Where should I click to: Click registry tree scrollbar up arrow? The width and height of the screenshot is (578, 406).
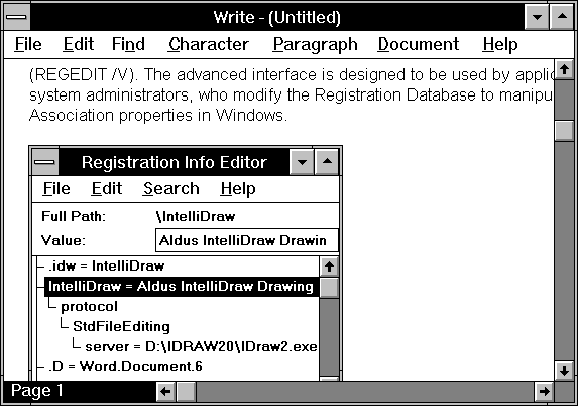pyautogui.click(x=329, y=266)
